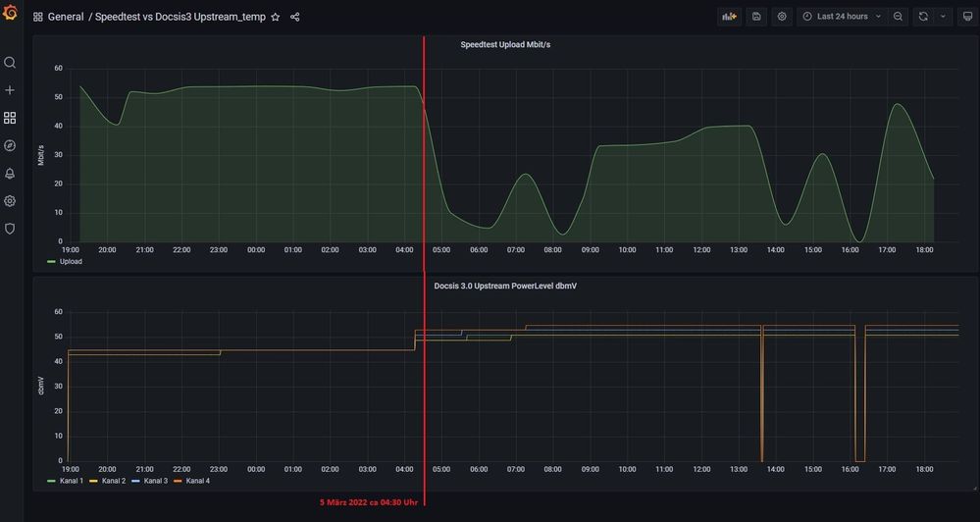The height and width of the screenshot is (522, 980).
Task: Open dashboard settings gear in top toolbar
Action: point(782,17)
